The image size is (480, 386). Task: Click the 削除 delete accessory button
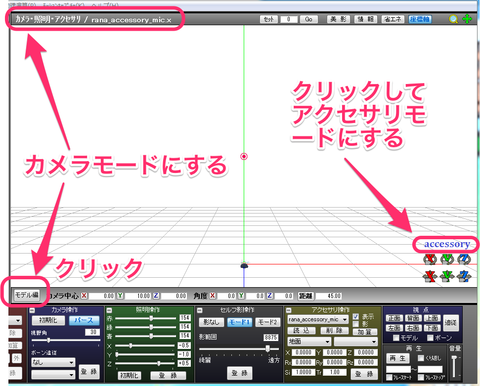click(x=334, y=330)
